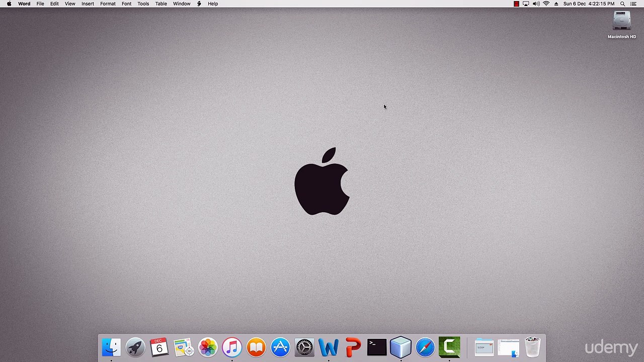Open the View menu
The height and width of the screenshot is (362, 644).
70,4
